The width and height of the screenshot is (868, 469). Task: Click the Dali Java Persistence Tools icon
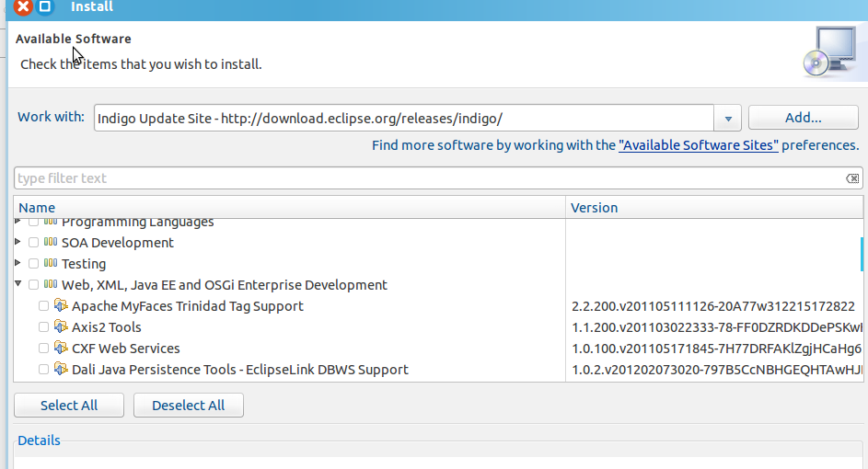(61, 370)
